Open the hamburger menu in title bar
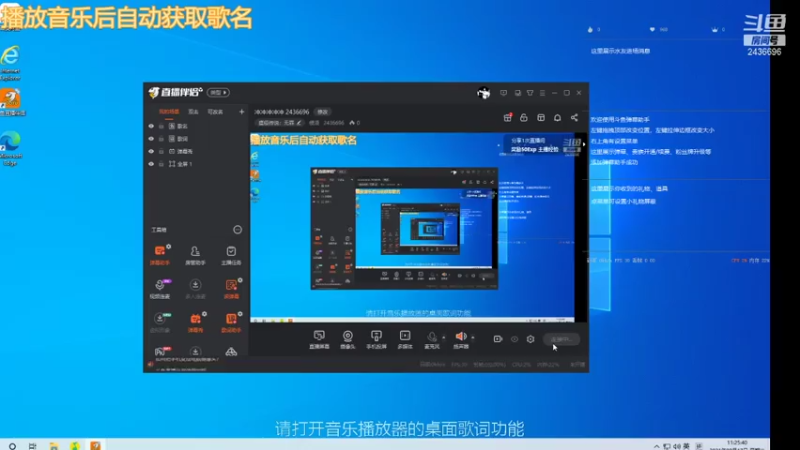Viewport: 800px width, 450px height. [542, 93]
